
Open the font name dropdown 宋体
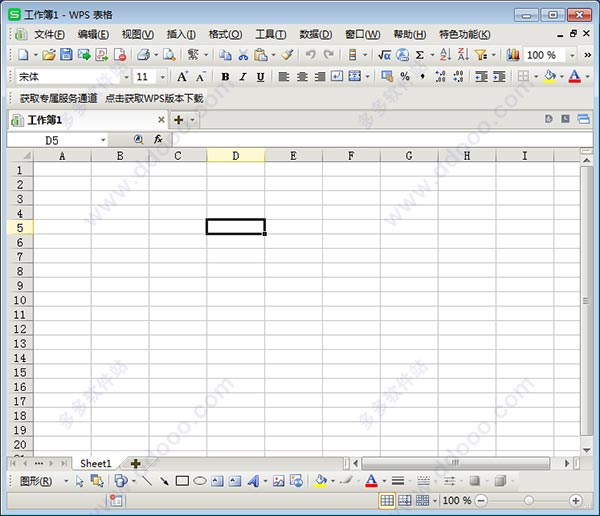(126, 77)
